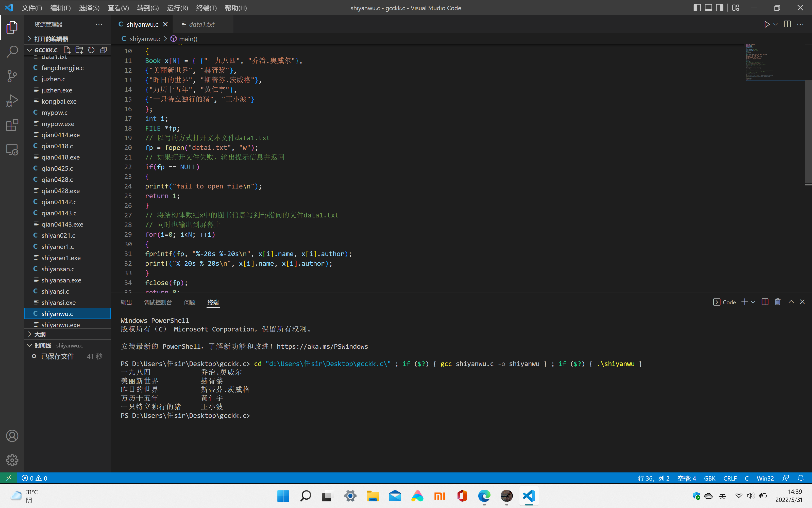The width and height of the screenshot is (812, 508).
Task: Toggle the bottom panel visibility
Action: click(x=708, y=8)
